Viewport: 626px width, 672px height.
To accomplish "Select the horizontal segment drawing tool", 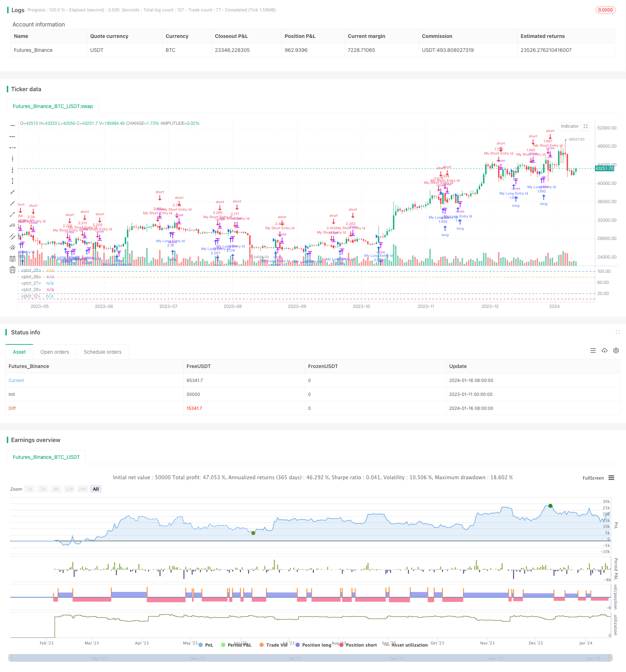I will coord(13,148).
